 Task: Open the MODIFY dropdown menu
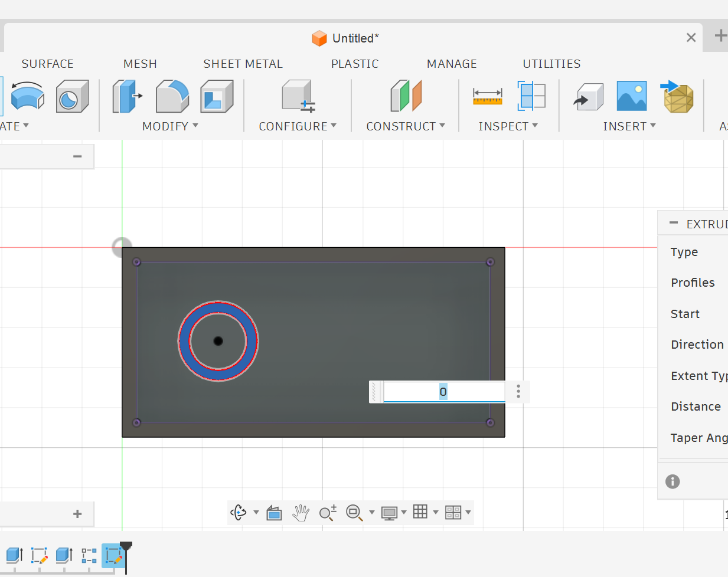click(170, 126)
